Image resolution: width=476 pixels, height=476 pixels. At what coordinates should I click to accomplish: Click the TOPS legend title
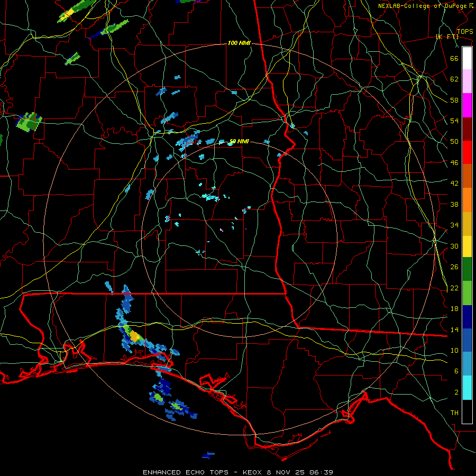click(x=465, y=31)
